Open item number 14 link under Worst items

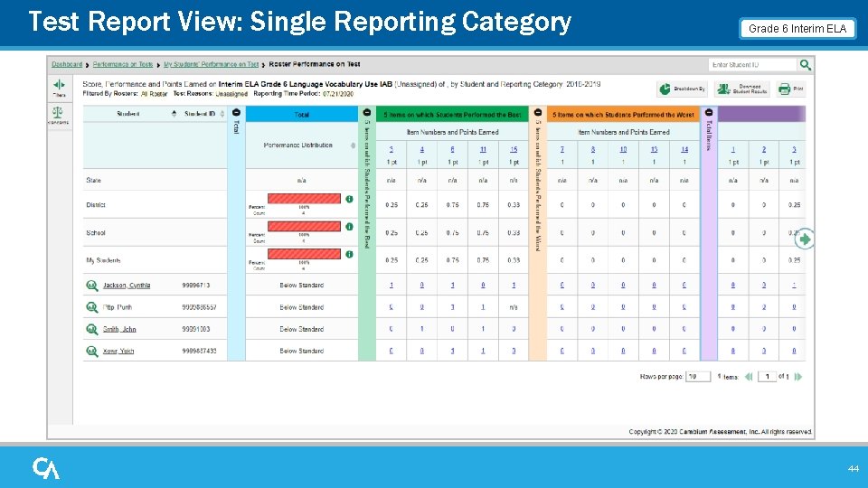[684, 149]
